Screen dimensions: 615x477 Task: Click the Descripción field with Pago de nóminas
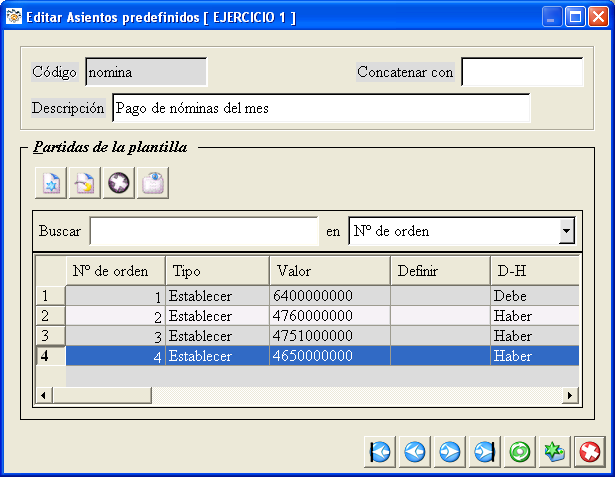pyautogui.click(x=321, y=108)
